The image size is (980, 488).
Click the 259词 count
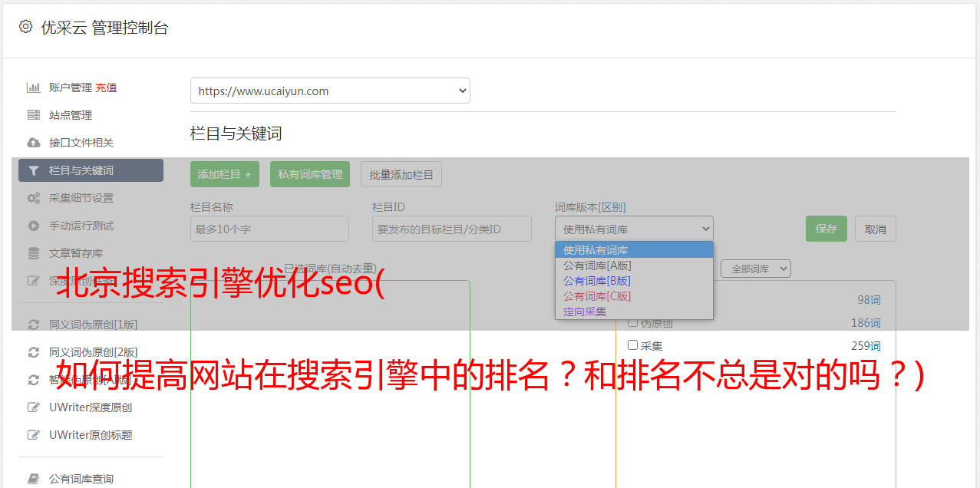(866, 346)
